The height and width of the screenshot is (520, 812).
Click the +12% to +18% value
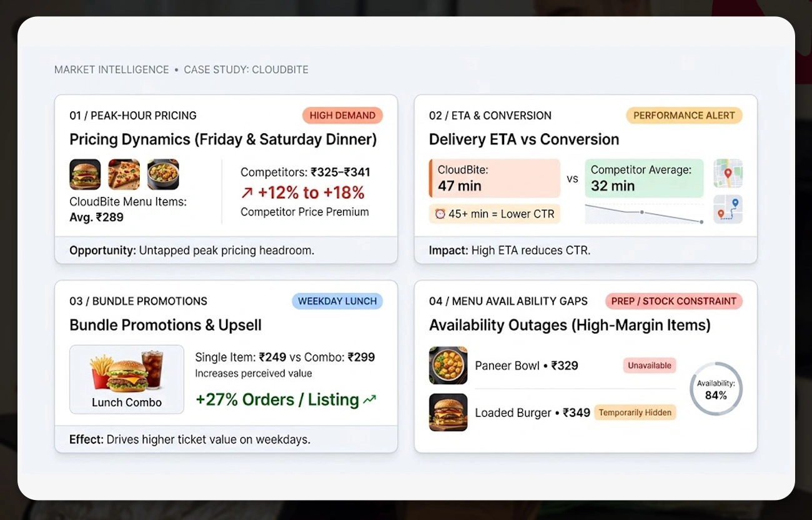tap(311, 192)
